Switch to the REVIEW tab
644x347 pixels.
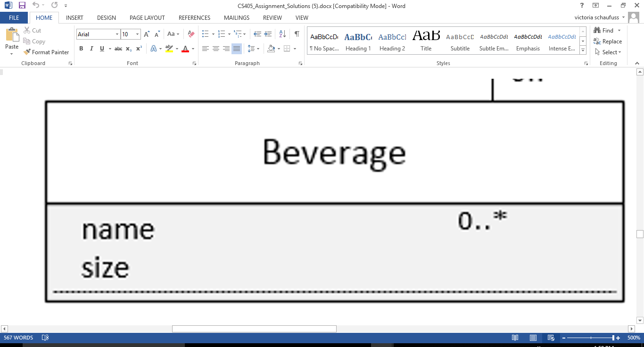[x=272, y=18]
